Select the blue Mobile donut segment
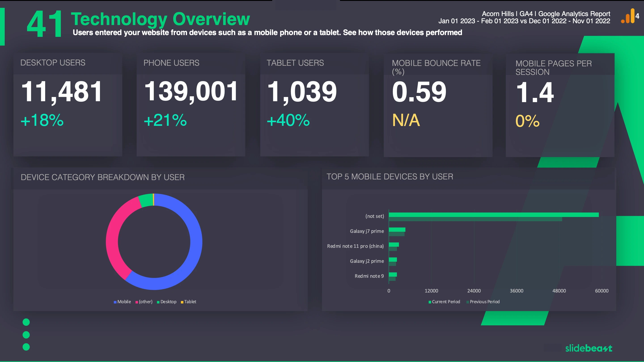Image resolution: width=644 pixels, height=362 pixels. tap(195, 246)
